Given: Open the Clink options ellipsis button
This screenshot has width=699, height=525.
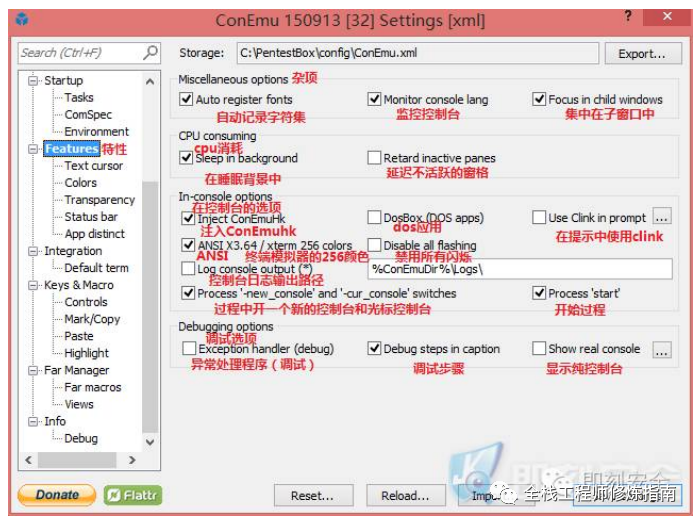Looking at the screenshot, I should 662,217.
